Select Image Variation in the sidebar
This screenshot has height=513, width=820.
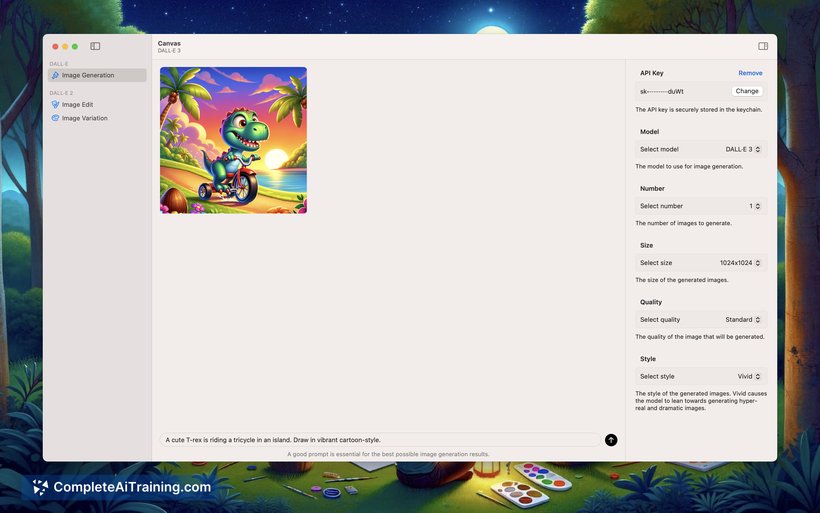pos(84,118)
